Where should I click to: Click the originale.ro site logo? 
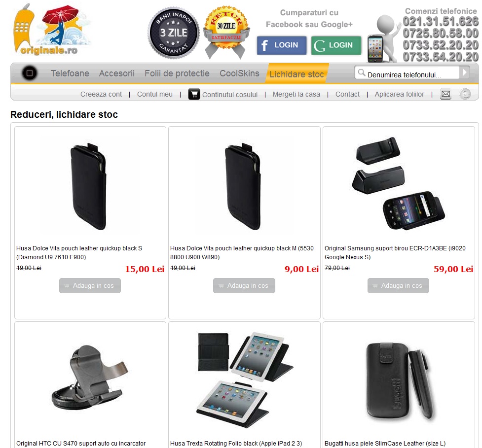point(52,30)
